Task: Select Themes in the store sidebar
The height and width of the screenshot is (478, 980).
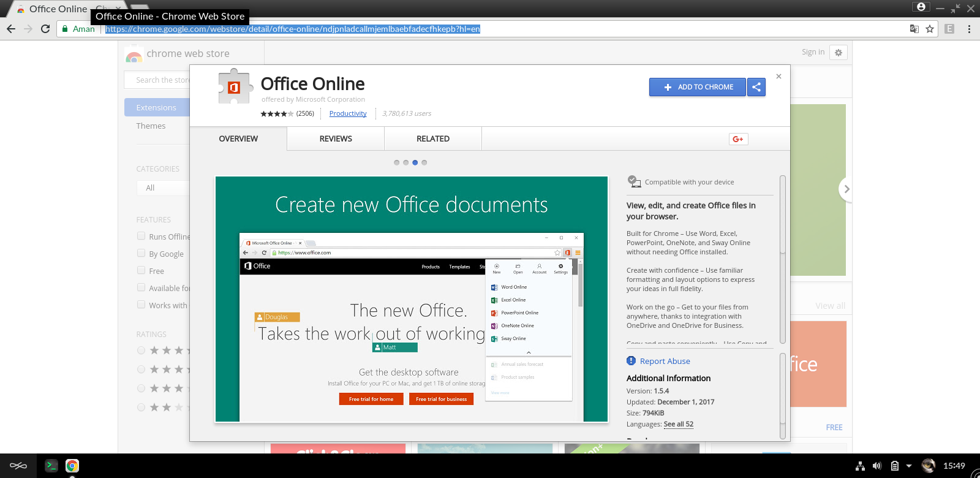Action: 151,126
